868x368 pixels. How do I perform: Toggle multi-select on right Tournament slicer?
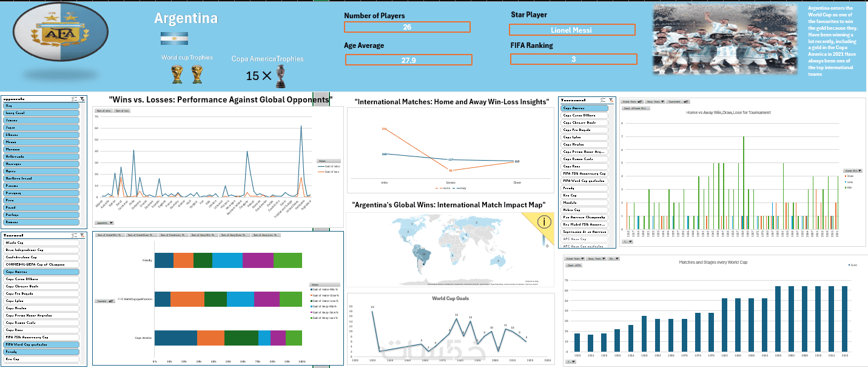(x=602, y=100)
